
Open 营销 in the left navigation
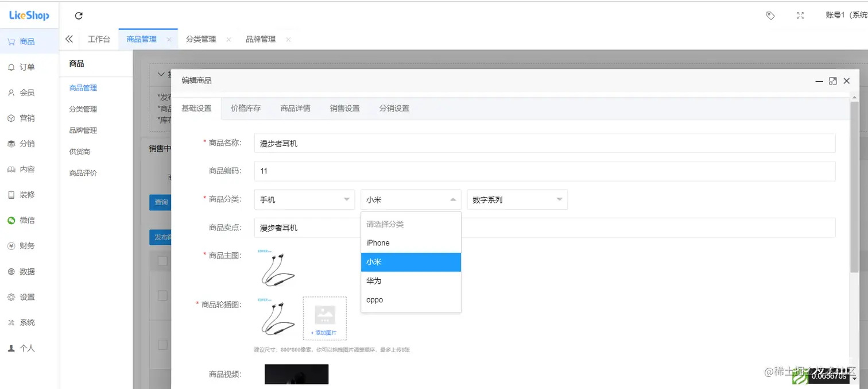pos(29,118)
